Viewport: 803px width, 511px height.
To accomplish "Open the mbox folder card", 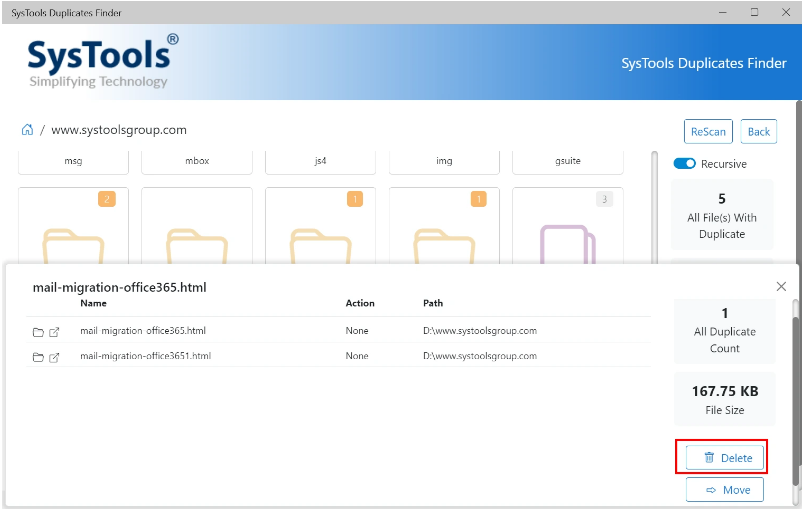I will click(197, 162).
